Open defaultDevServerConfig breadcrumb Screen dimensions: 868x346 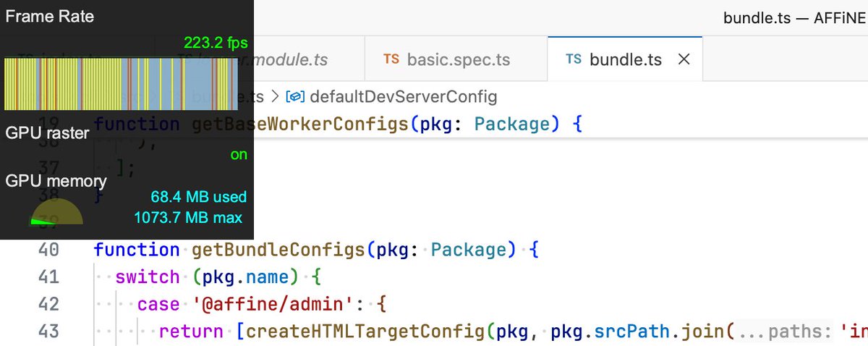404,96
